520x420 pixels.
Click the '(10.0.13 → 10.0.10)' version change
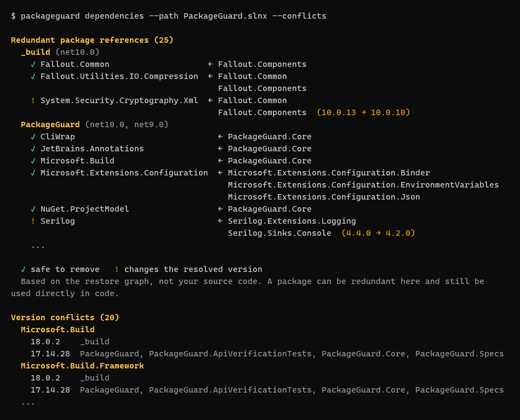[x=363, y=112]
